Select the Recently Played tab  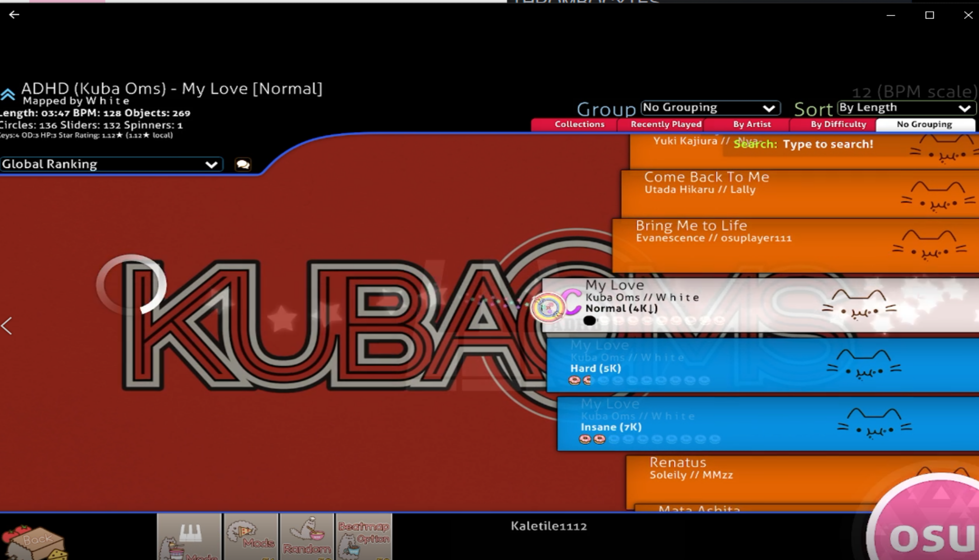(x=666, y=124)
